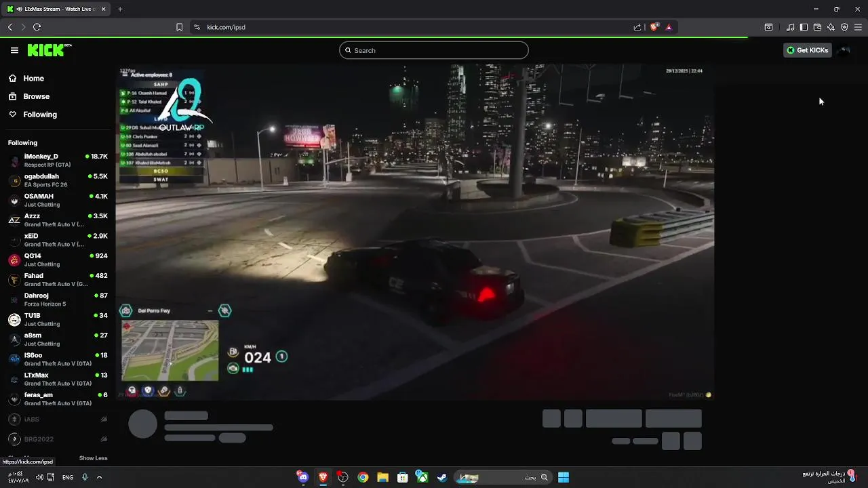
Task: Reload the page
Action: tap(37, 27)
